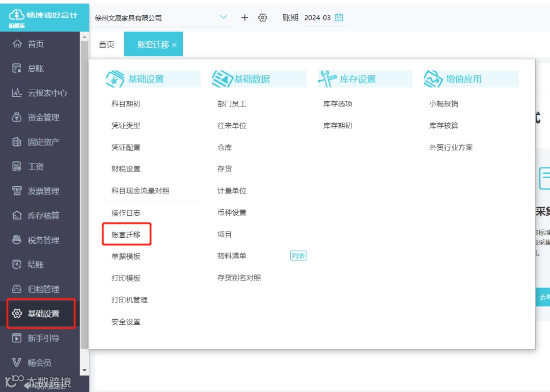
Task: Click the 税务管理 tax icon
Action: pos(17,240)
